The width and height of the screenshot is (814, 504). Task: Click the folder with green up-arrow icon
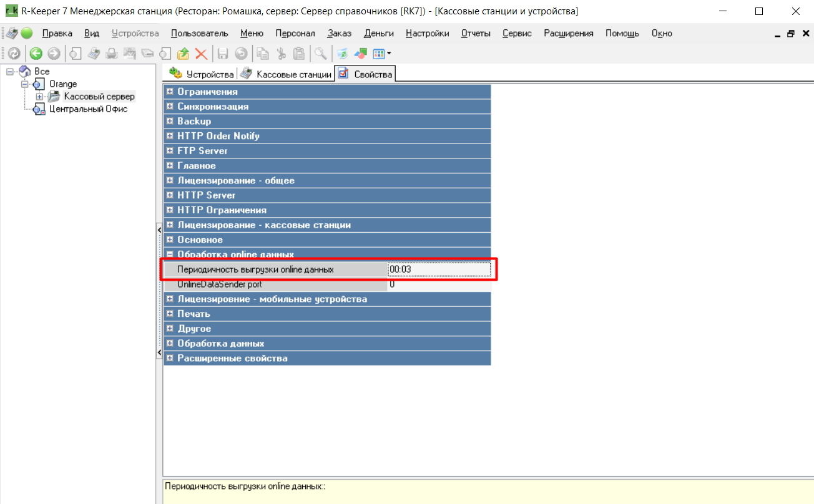184,54
